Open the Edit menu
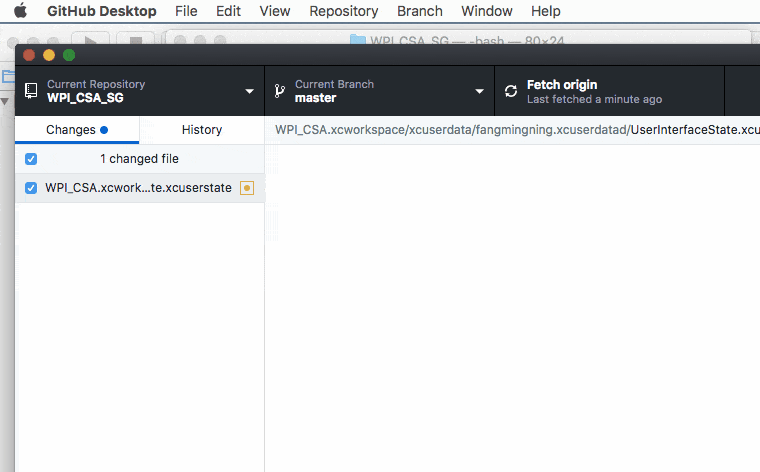 coord(228,11)
